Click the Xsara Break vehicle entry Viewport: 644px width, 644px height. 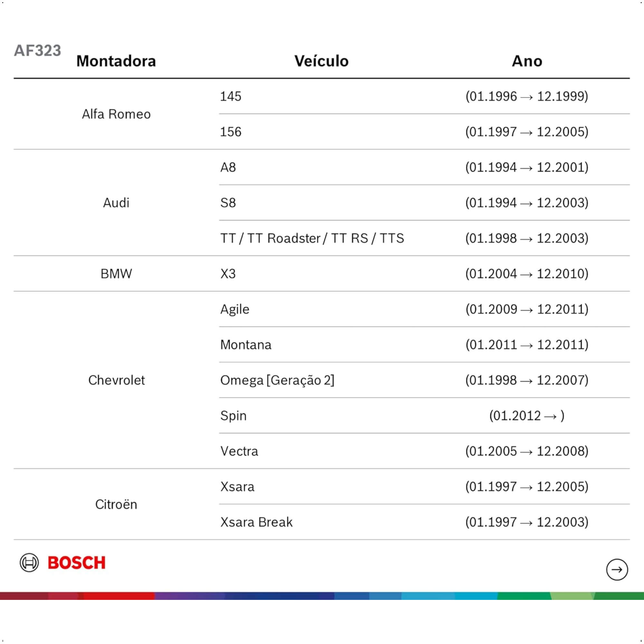pyautogui.click(x=256, y=522)
